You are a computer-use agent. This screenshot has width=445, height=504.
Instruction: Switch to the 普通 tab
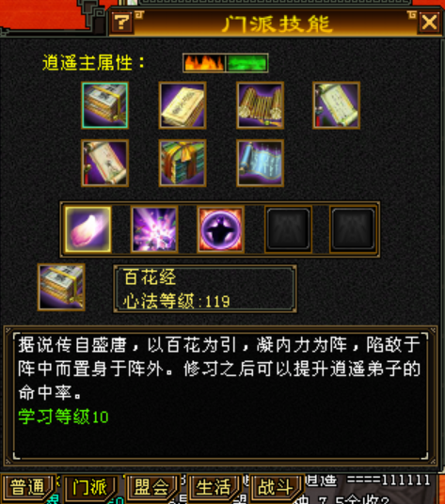[27, 487]
